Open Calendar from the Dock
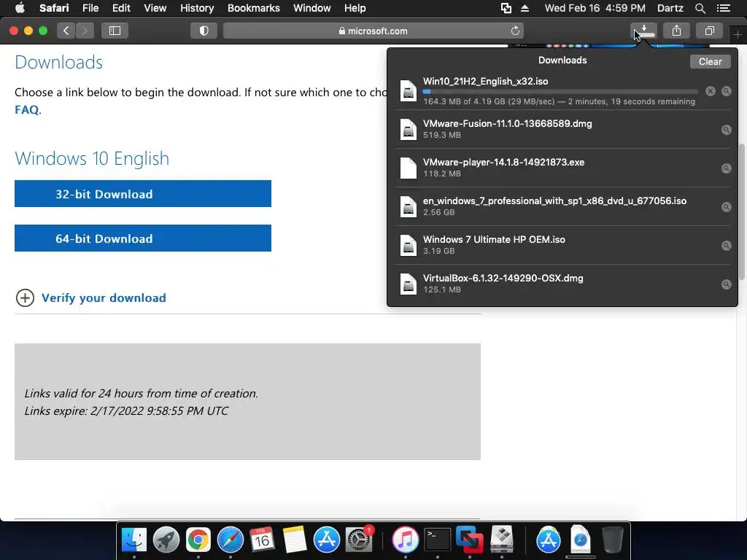747x560 pixels. click(262, 540)
